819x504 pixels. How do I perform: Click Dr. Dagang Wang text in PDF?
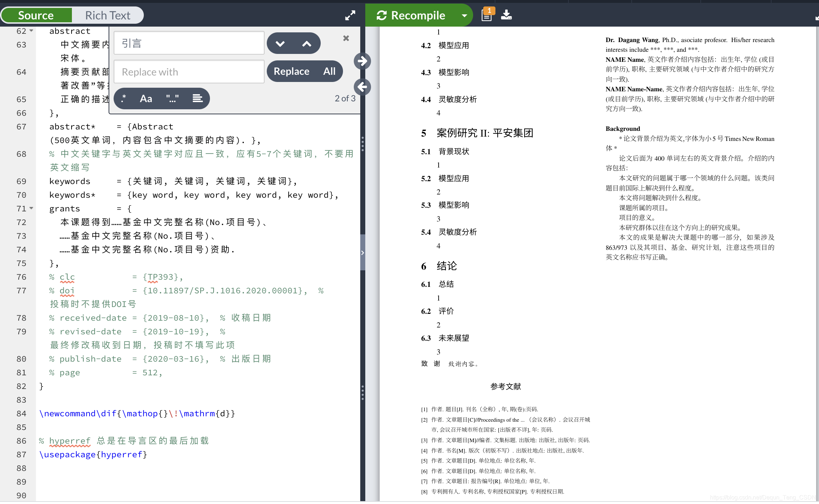632,40
